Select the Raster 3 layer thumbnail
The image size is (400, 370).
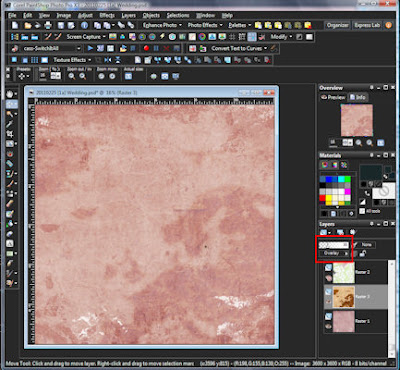click(x=344, y=297)
